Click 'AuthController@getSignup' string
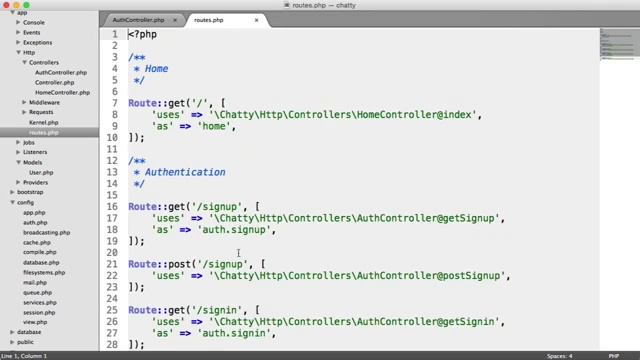This screenshot has height=360, width=640. pyautogui.click(x=426, y=218)
